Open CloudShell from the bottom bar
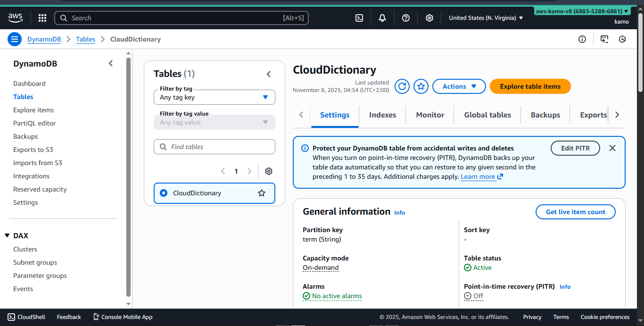Screen dimensions: 644x326 point(26,317)
